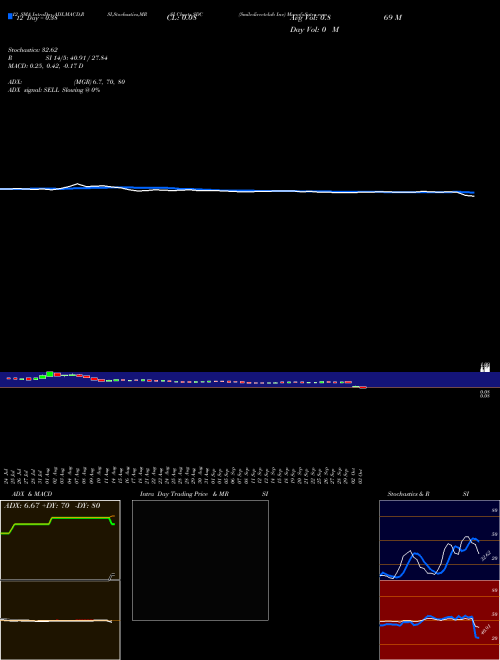Click the 'Day Vol: 0 M' label
Screen dimensions: 500x660
(x=314, y=30)
